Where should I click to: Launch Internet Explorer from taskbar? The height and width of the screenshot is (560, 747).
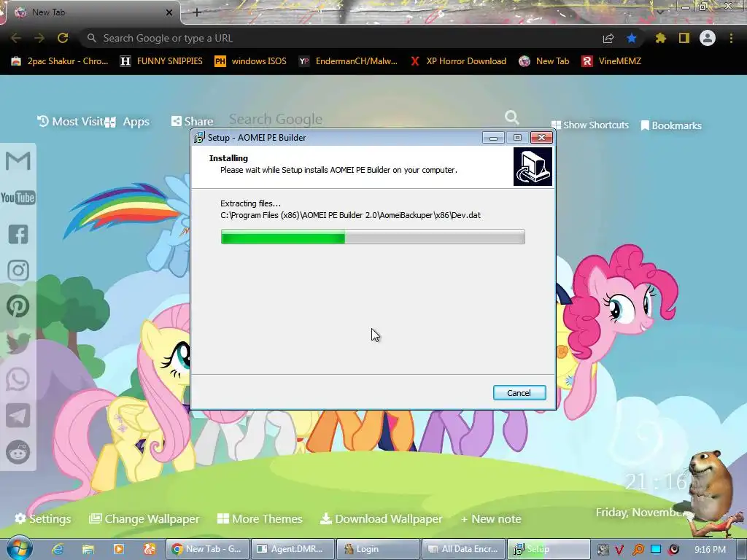coord(58,549)
